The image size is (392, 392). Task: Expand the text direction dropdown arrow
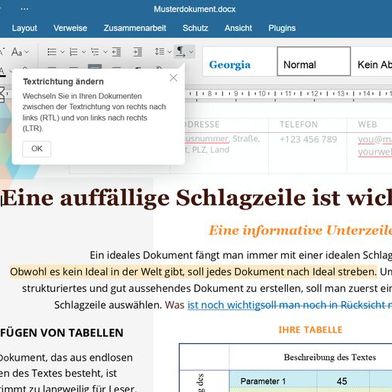coord(191,52)
